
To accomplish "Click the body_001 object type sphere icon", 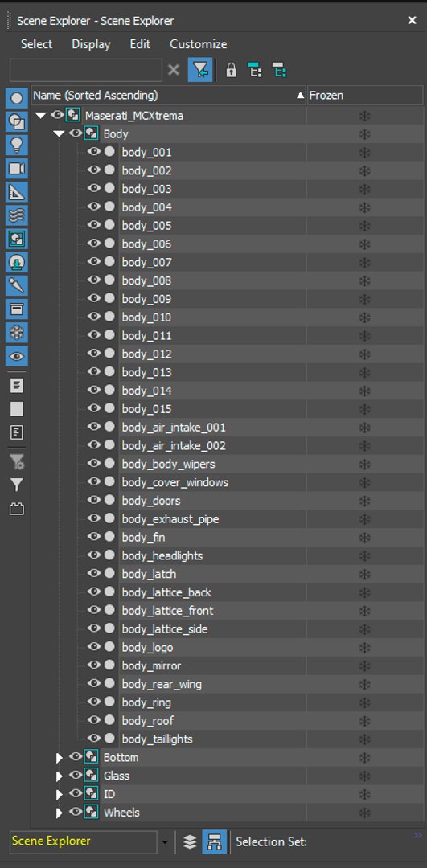I will pyautogui.click(x=109, y=152).
